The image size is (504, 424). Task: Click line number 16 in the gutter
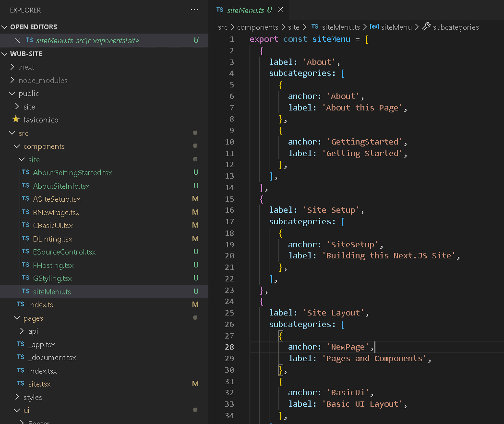(x=229, y=210)
